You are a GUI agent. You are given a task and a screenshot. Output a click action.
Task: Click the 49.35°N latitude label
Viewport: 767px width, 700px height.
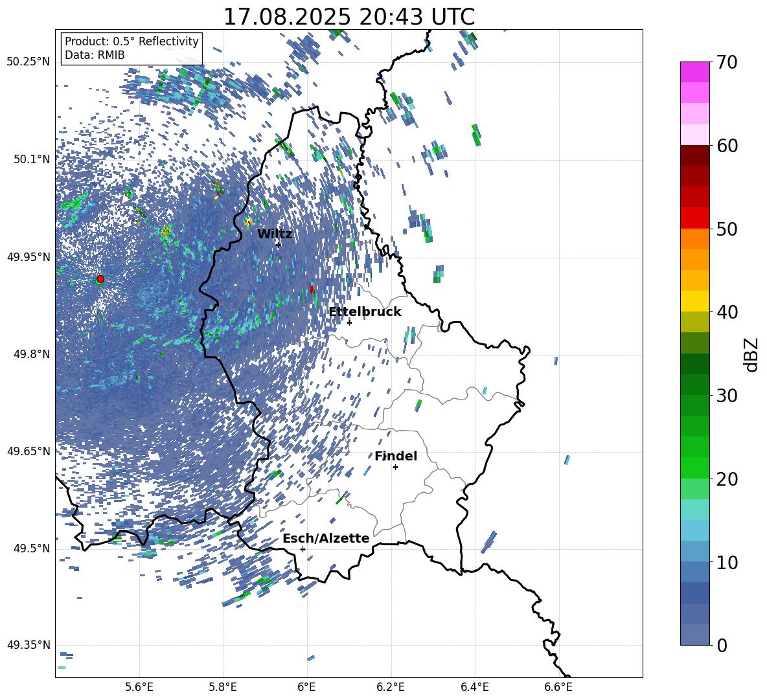click(29, 645)
